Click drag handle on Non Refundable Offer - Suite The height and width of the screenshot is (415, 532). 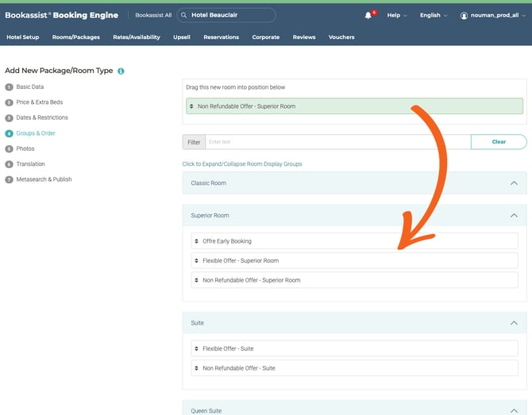196,368
